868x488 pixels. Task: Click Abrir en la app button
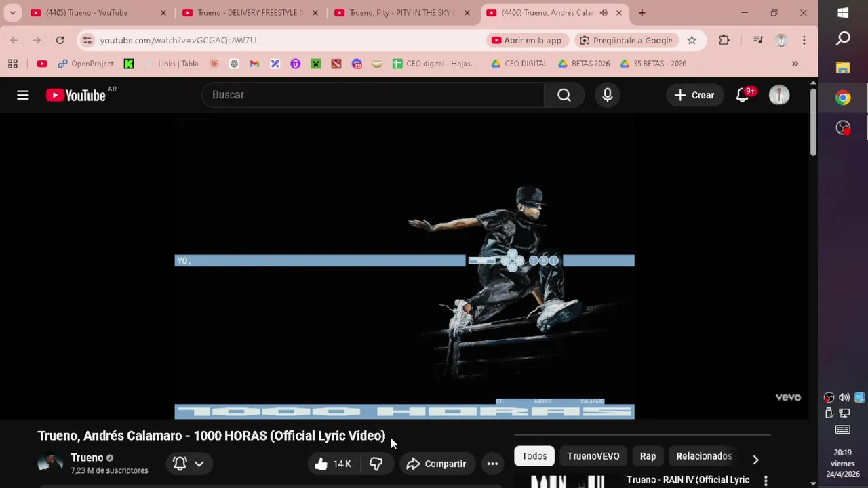[527, 41]
